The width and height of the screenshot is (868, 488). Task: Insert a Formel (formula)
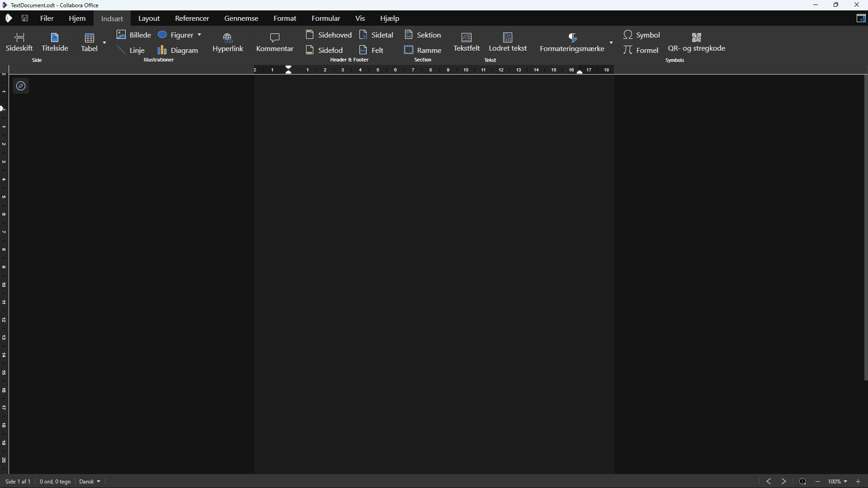642,50
